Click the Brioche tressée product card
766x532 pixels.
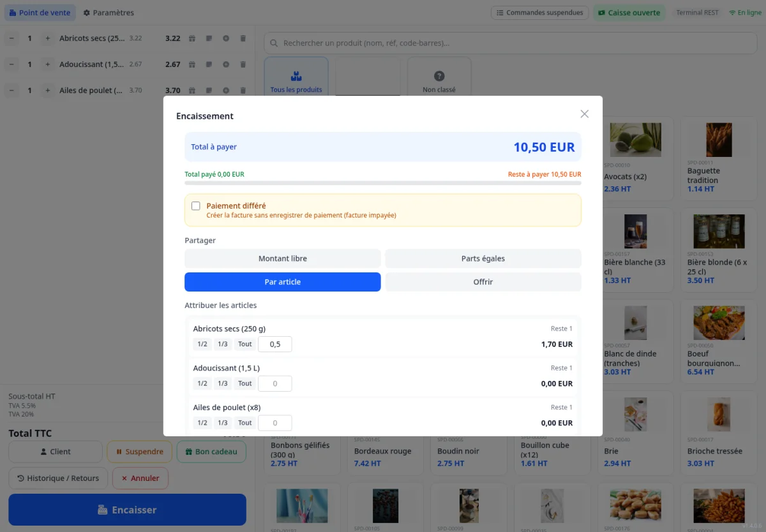719,433
